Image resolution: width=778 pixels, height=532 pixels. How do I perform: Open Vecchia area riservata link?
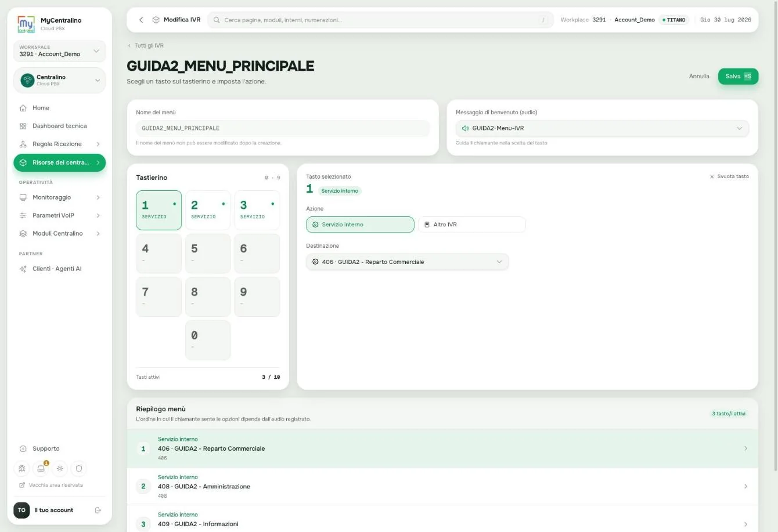point(51,485)
